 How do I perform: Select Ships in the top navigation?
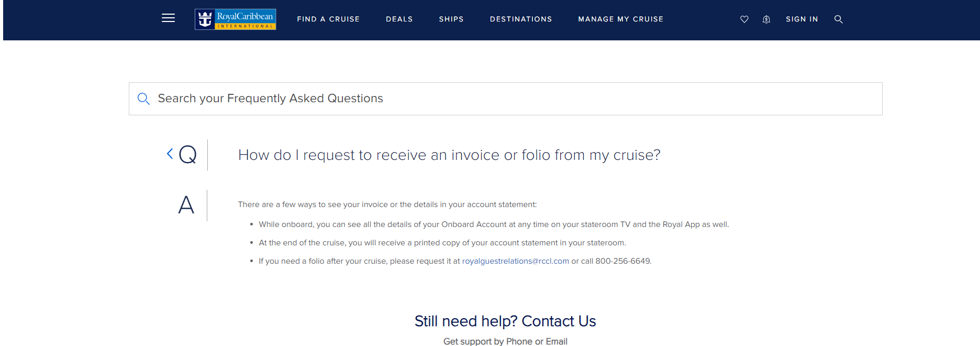point(451,19)
